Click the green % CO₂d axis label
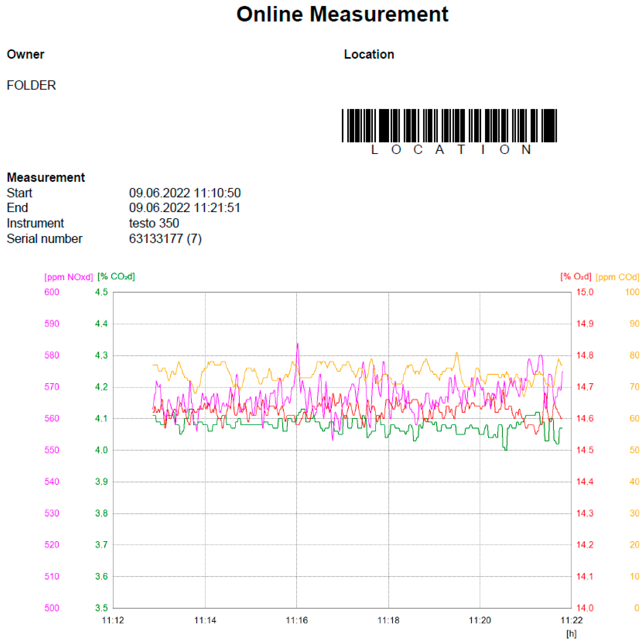This screenshot has height=644, width=644. 116,277
